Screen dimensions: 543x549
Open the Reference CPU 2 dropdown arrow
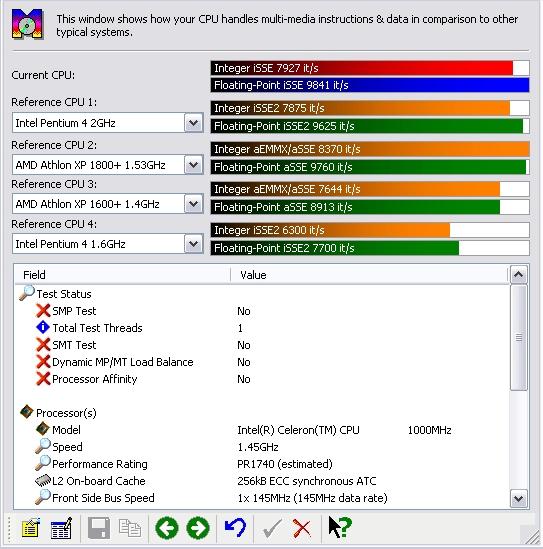194,165
